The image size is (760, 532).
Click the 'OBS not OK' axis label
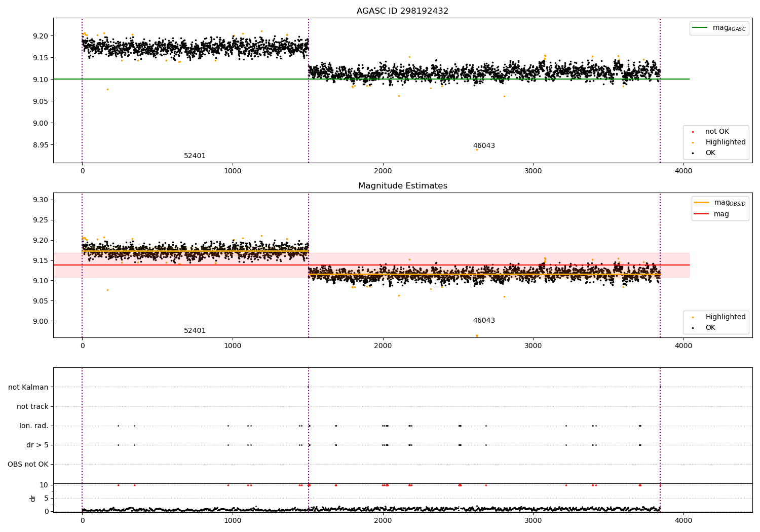pos(28,465)
